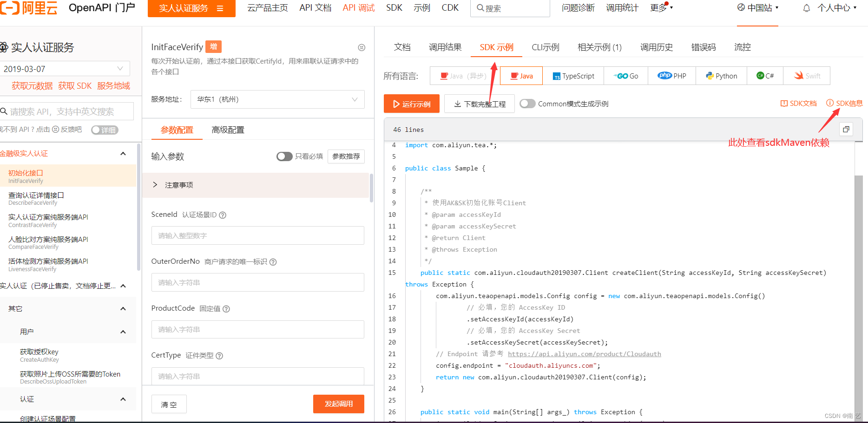Select C# language option
This screenshot has width=868, height=423.
765,76
